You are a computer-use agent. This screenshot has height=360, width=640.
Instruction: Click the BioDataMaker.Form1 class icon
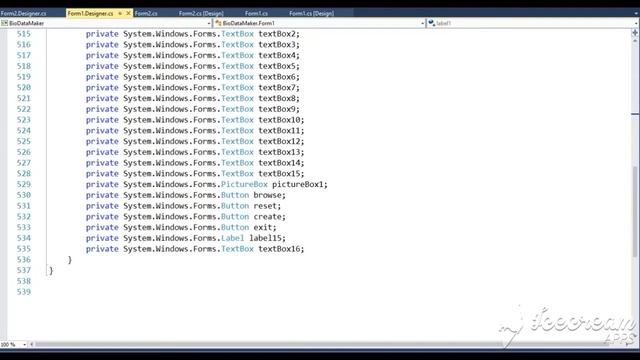(218, 23)
